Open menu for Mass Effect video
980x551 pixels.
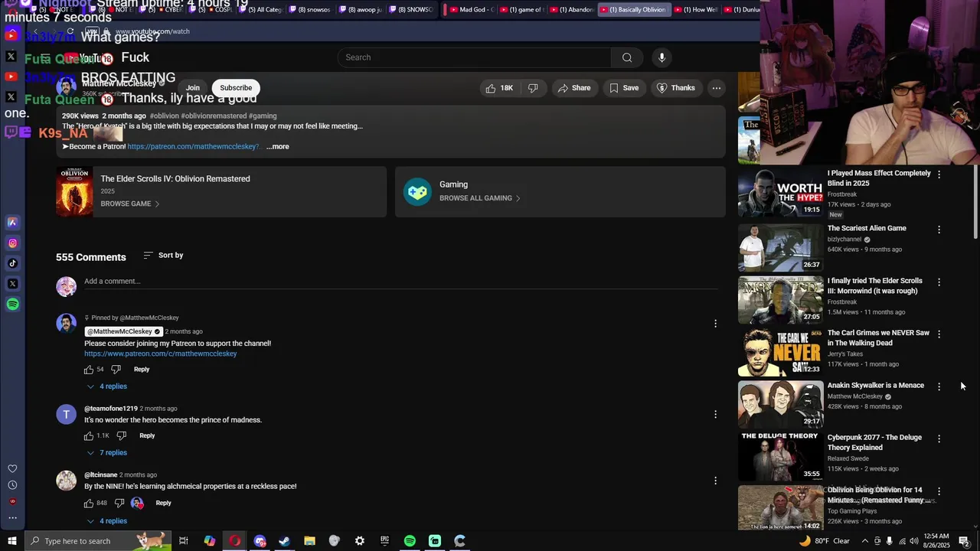[939, 174]
